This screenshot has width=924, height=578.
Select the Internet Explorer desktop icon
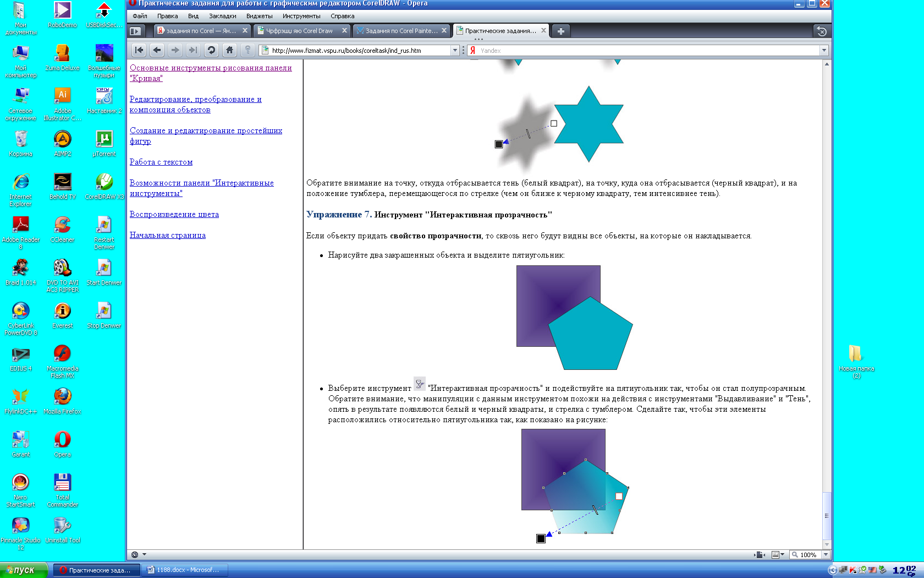point(21,190)
